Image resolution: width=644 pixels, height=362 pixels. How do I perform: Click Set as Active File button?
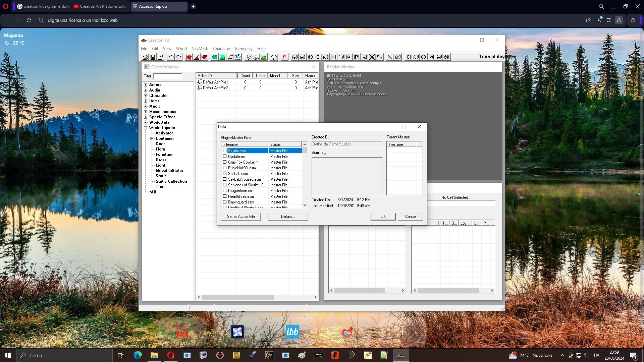click(241, 217)
